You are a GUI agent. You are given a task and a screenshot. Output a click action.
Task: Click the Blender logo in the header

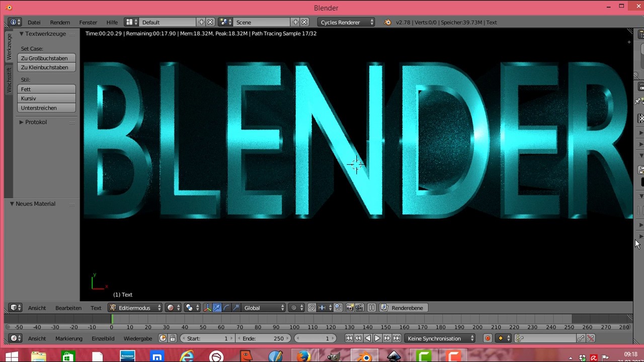(387, 22)
